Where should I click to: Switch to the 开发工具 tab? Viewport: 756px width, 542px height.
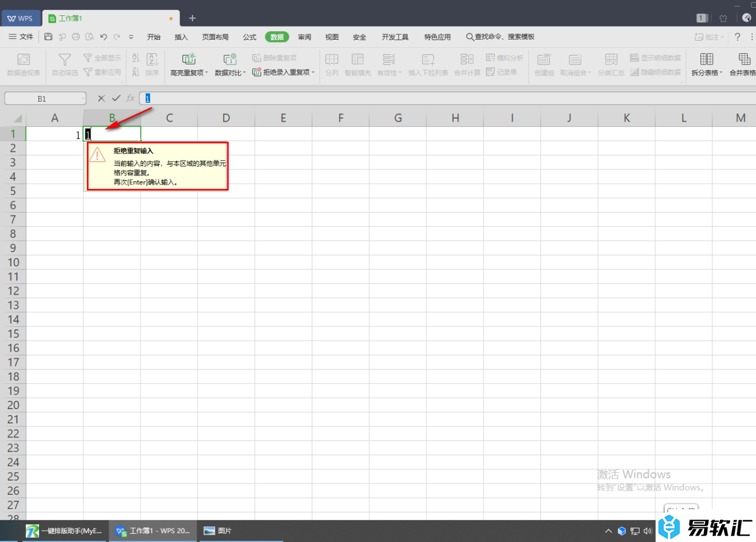[395, 37]
